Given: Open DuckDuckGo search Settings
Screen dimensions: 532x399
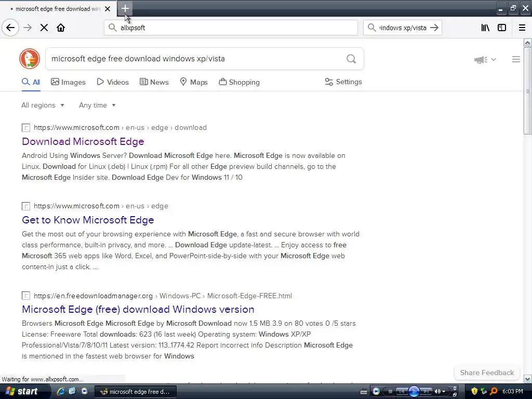Looking at the screenshot, I should click(343, 82).
